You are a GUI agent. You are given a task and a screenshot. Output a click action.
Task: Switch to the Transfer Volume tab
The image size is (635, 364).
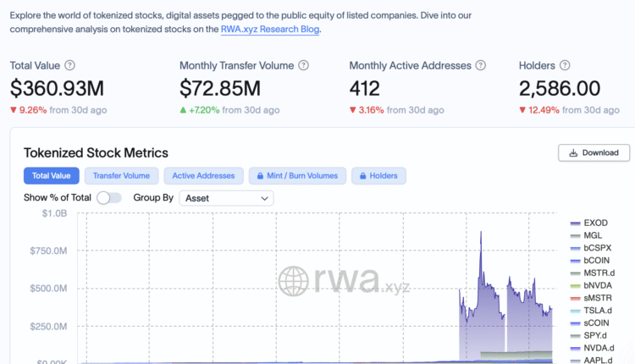121,175
